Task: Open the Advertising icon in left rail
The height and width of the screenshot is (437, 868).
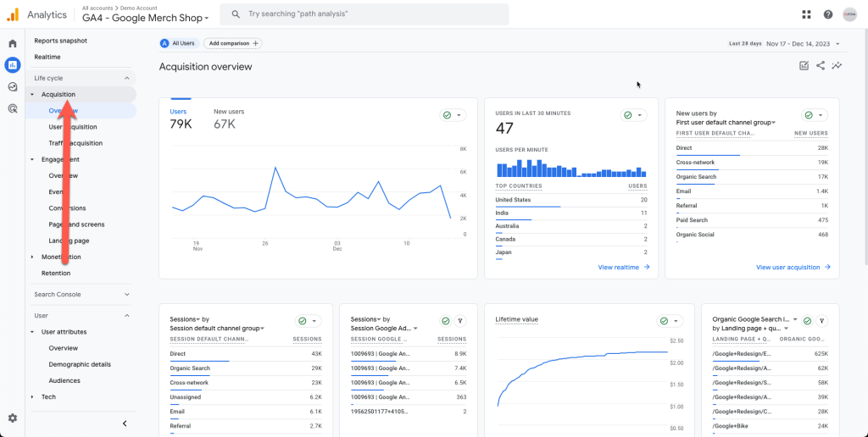Action: coord(12,108)
